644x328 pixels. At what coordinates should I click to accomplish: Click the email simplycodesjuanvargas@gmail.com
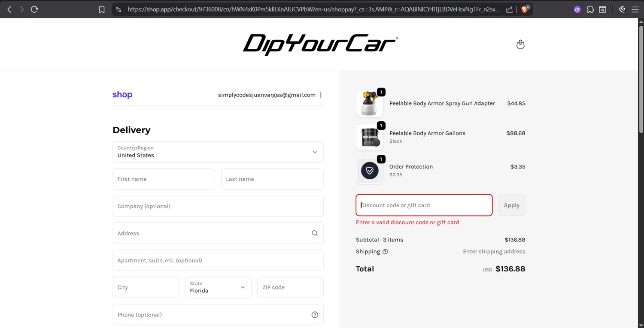(x=267, y=95)
